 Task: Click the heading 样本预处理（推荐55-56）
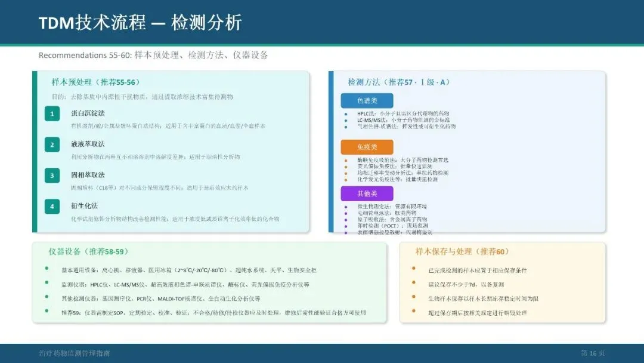click(95, 82)
